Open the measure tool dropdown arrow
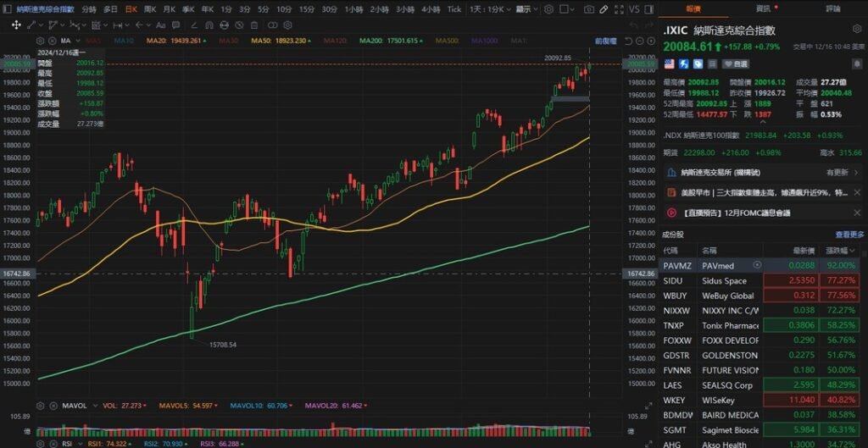The image size is (868, 448). [127, 25]
